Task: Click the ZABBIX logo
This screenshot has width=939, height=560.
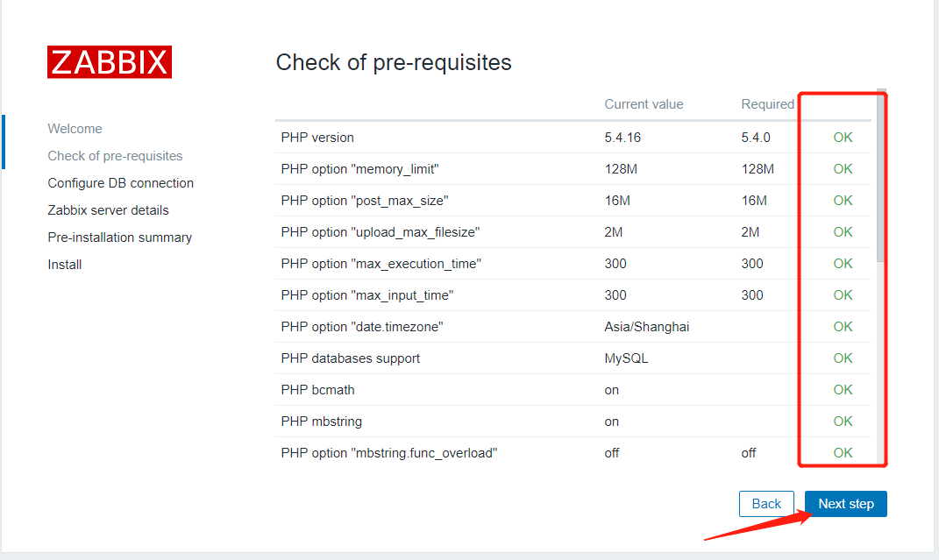Action: pos(110,62)
